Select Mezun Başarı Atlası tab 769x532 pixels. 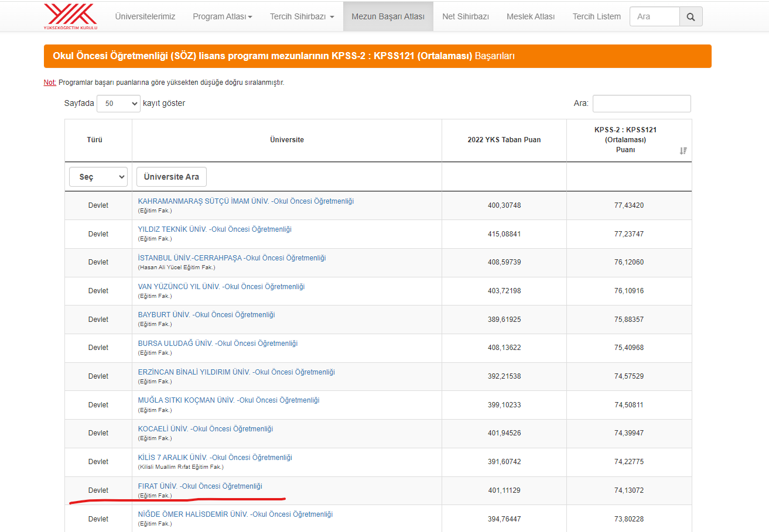point(388,16)
